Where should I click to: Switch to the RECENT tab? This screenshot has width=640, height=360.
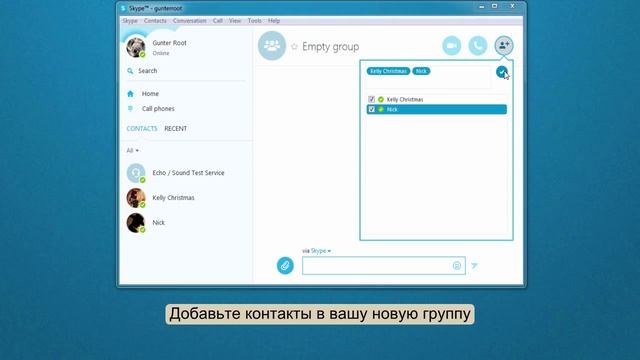(176, 129)
